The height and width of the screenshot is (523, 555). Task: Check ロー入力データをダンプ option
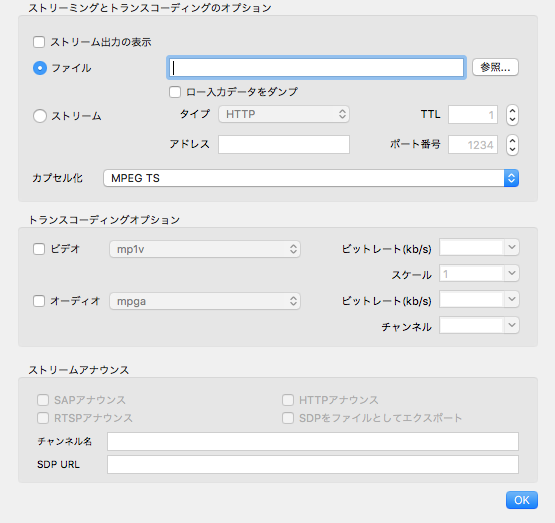(x=175, y=92)
